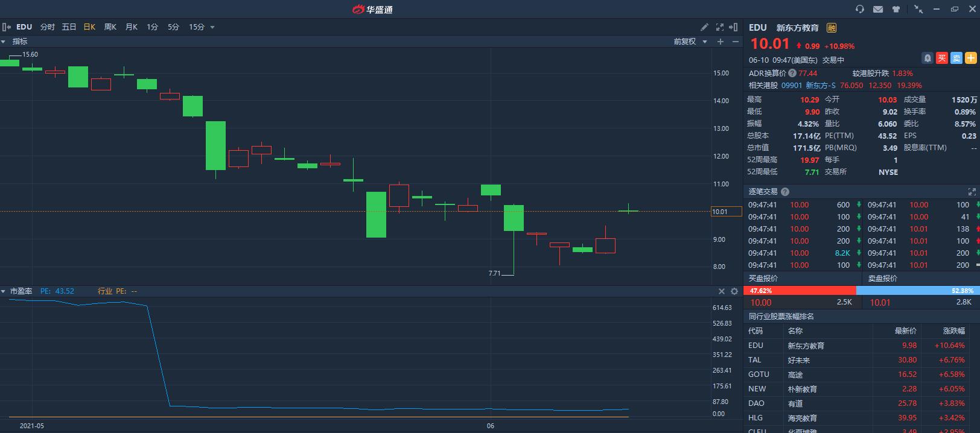Viewport: 980px width, 433px height.
Task: Click the red 买 buy button
Action: coord(942,58)
